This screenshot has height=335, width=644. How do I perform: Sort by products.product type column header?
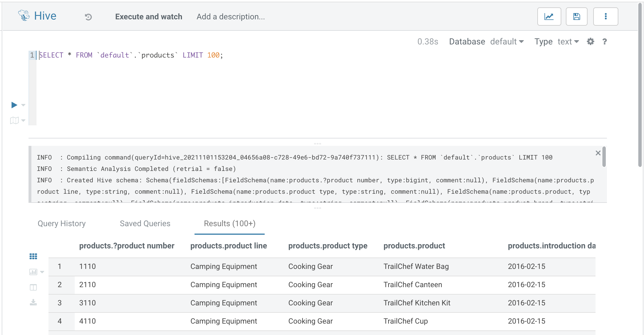tap(328, 246)
